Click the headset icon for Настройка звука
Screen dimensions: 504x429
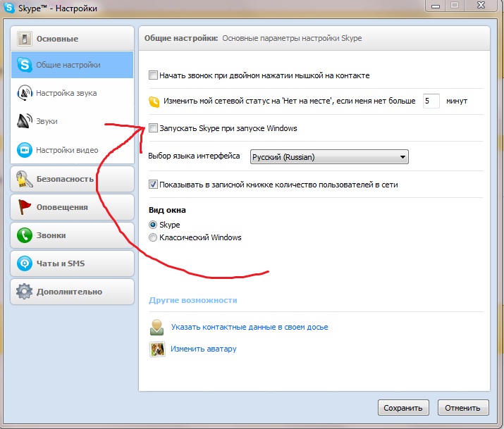tap(25, 93)
